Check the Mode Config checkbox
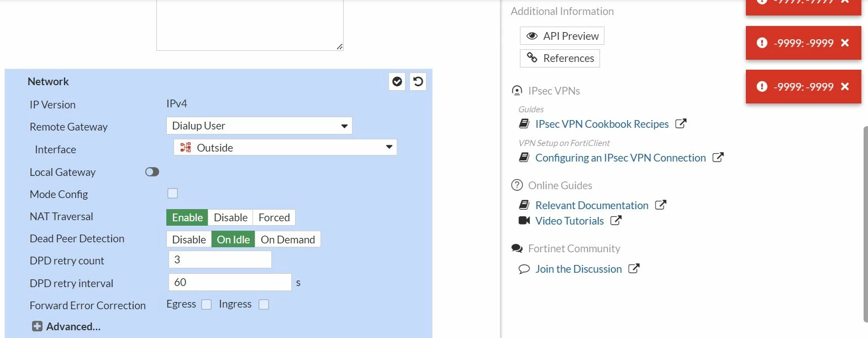 pos(173,193)
